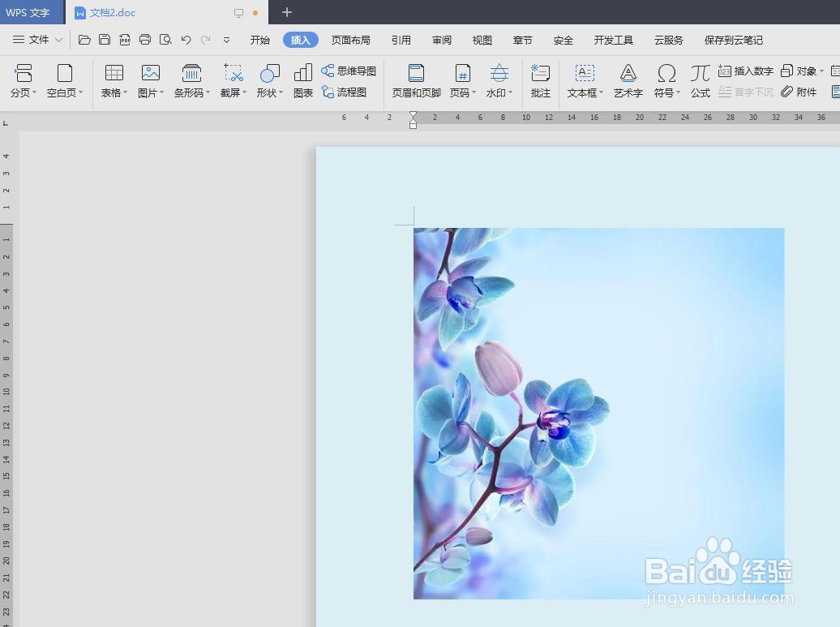The image size is (840, 627).
Task: Click the undo arrow
Action: click(x=186, y=40)
